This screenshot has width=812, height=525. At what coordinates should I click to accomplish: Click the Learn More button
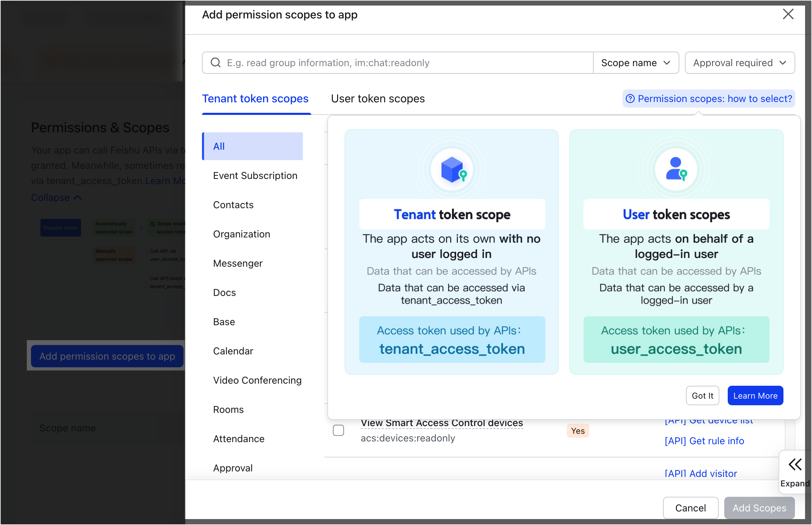(755, 395)
